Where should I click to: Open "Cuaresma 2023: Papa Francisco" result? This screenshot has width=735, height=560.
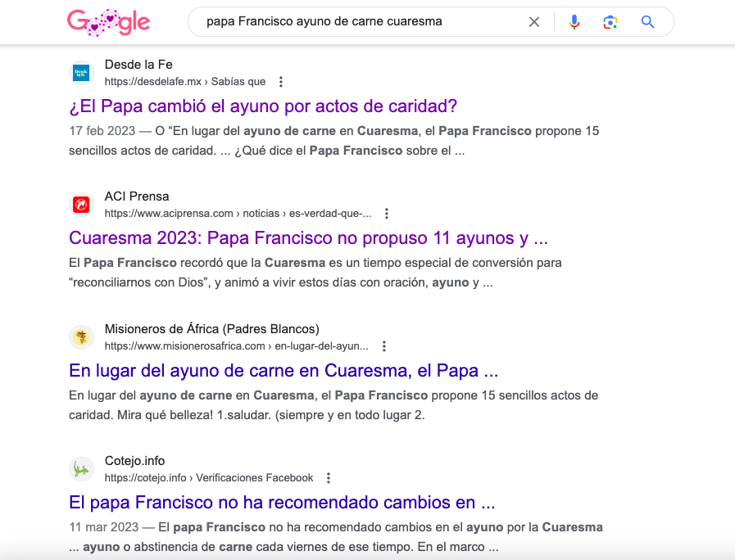(308, 238)
